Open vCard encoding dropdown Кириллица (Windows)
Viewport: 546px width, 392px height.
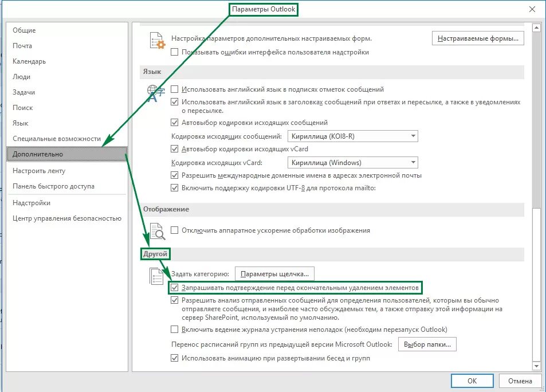tap(352, 163)
